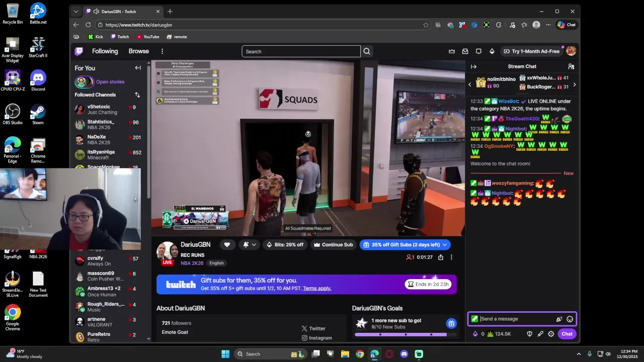The height and width of the screenshot is (362, 644).
Task: Expand the 35% off Gift Subs dropdown
Action: click(x=445, y=245)
